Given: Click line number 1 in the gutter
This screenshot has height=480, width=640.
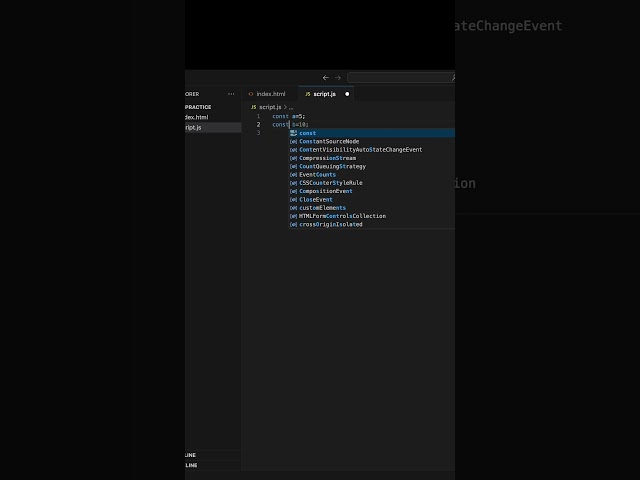Looking at the screenshot, I should 258,116.
